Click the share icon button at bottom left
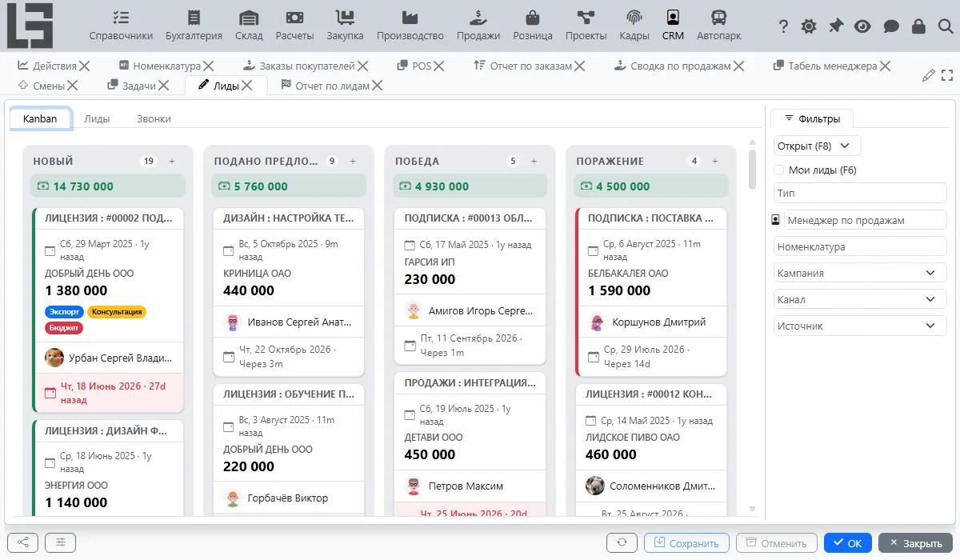This screenshot has width=960, height=560. 22,543
